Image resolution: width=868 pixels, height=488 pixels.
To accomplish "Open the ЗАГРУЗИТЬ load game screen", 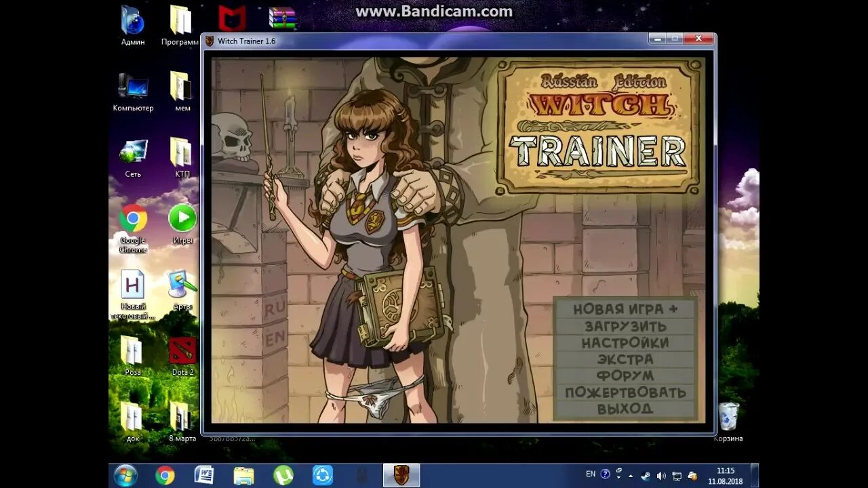I will click(625, 326).
